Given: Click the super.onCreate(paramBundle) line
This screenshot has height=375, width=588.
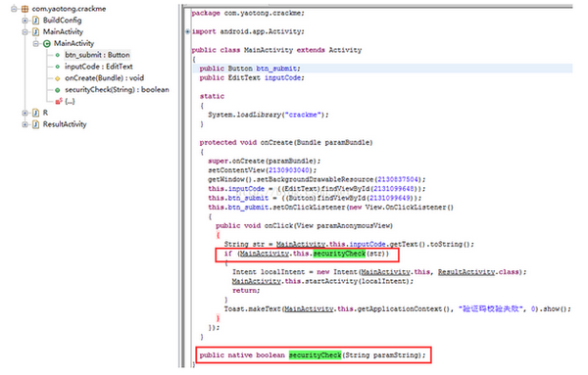Looking at the screenshot, I should (264, 162).
